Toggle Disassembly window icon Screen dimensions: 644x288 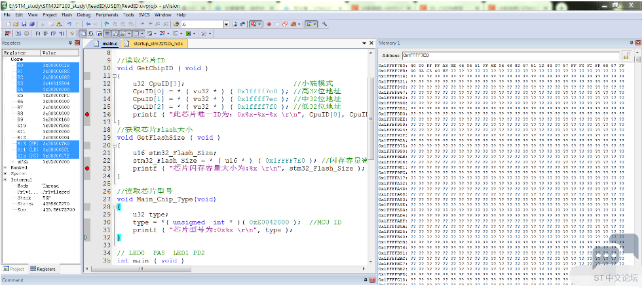[91, 33]
